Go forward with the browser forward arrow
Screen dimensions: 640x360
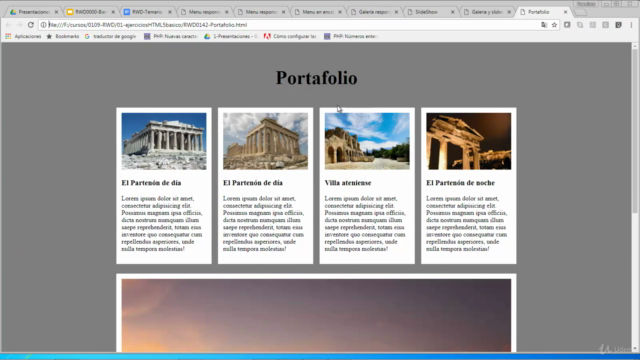pyautogui.click(x=19, y=25)
